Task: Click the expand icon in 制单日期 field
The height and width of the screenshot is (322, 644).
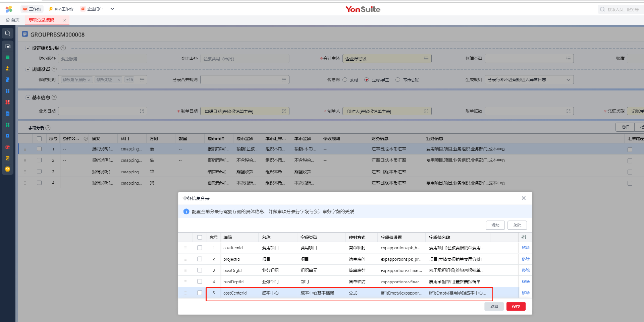Action: 284,111
